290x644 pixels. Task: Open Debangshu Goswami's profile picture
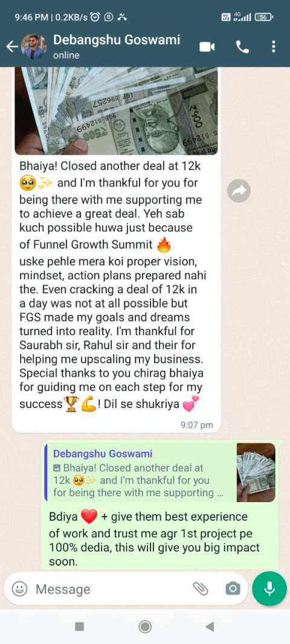tap(34, 47)
